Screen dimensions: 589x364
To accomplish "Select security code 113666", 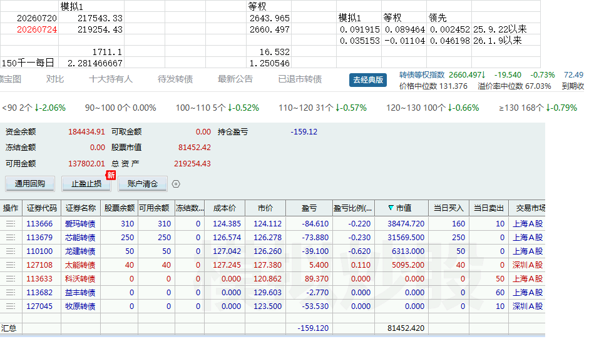I will (39, 224).
